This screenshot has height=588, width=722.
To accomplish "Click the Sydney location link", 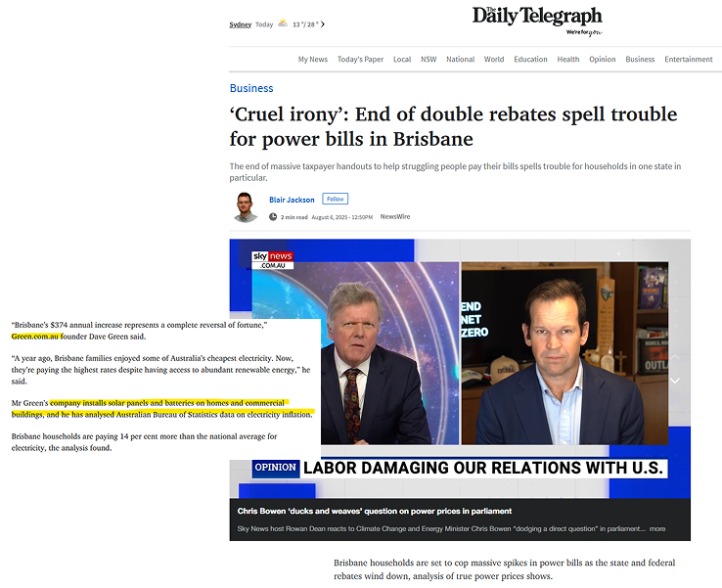I will pos(241,24).
